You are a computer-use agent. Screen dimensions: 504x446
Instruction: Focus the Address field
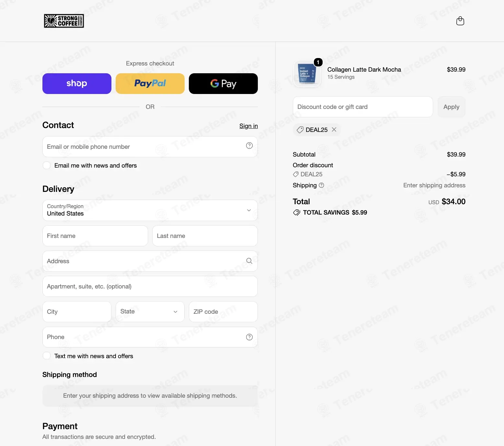tap(150, 261)
